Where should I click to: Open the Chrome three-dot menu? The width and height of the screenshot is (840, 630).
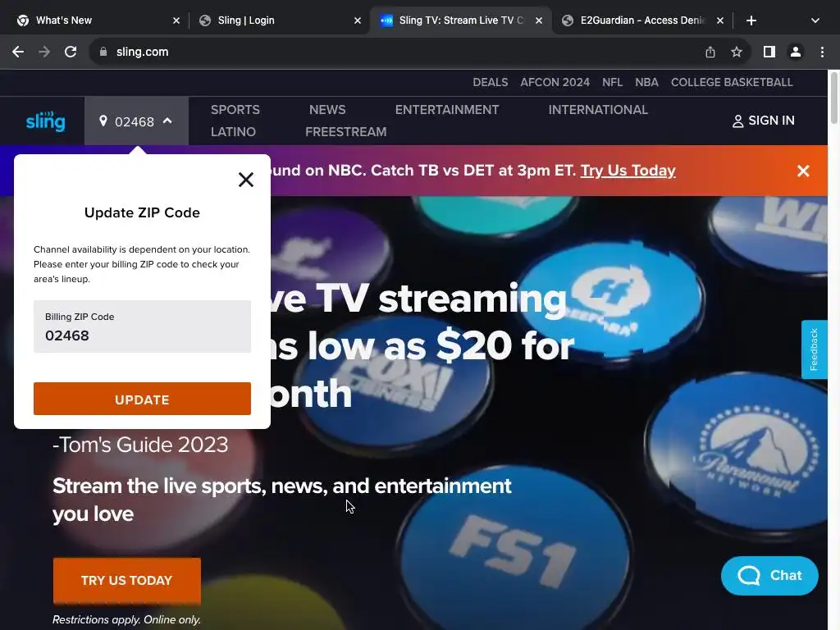tap(822, 52)
